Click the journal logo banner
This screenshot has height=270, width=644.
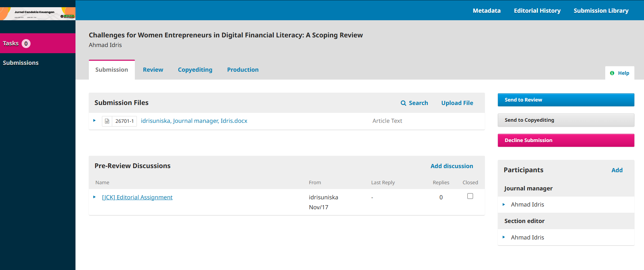pyautogui.click(x=38, y=14)
